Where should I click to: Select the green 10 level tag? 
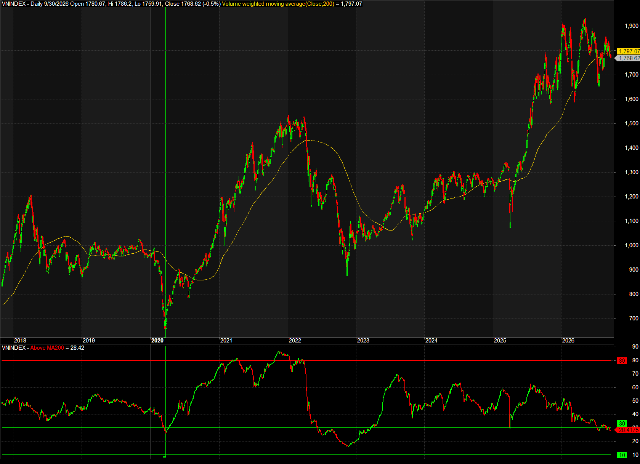pos(622,455)
